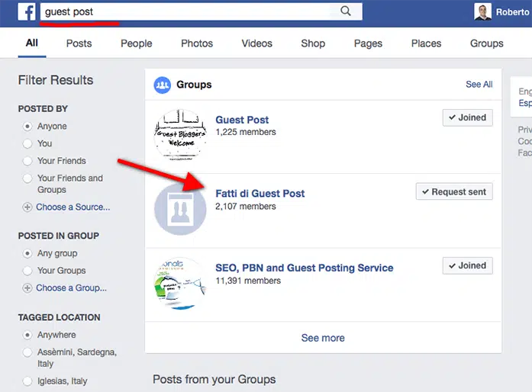Screen dimensions: 532x392
Task: Click Roberto profile name in header
Action: [x=512, y=12]
